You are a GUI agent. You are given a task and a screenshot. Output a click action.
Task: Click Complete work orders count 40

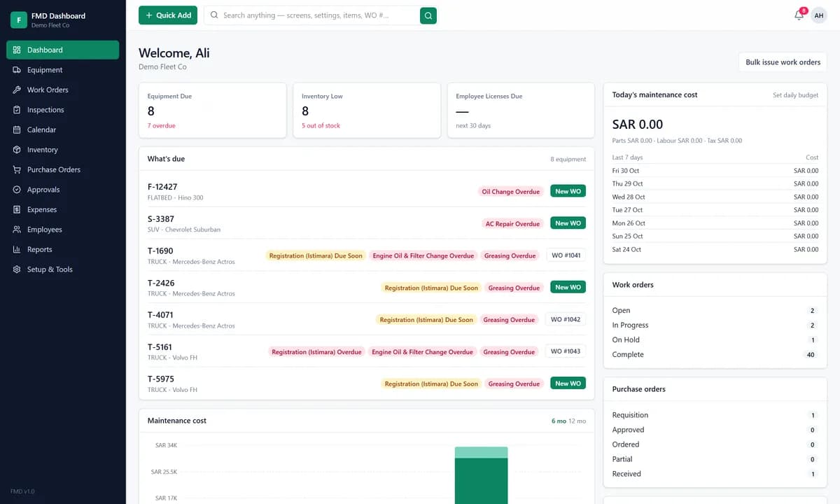pos(811,355)
